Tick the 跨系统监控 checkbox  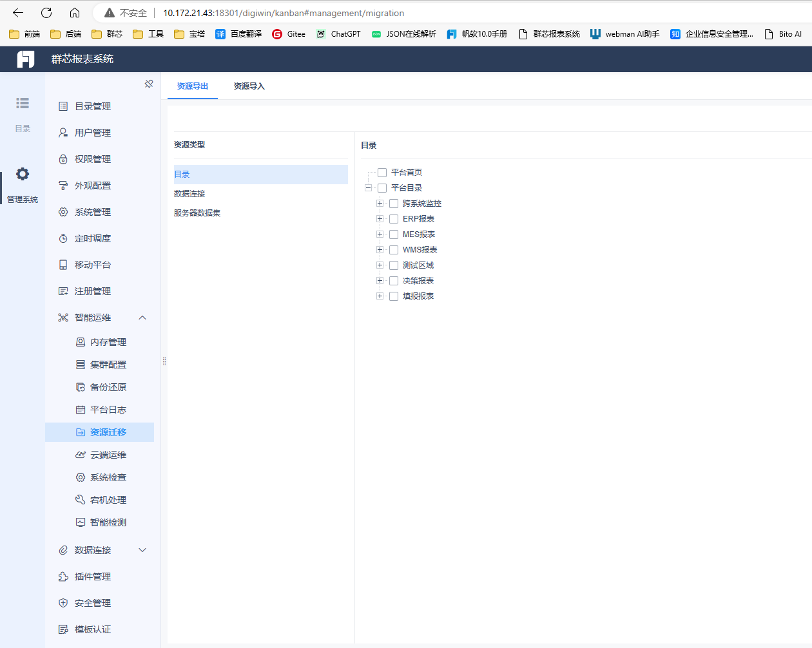394,204
